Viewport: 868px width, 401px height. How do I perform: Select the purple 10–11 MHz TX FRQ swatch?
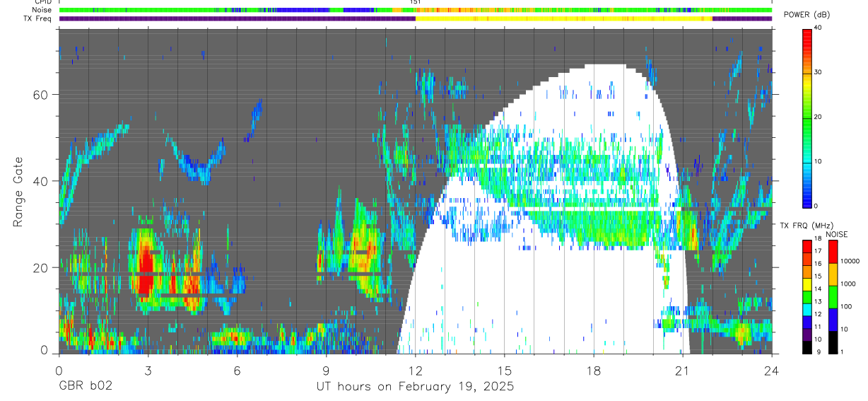807,335
